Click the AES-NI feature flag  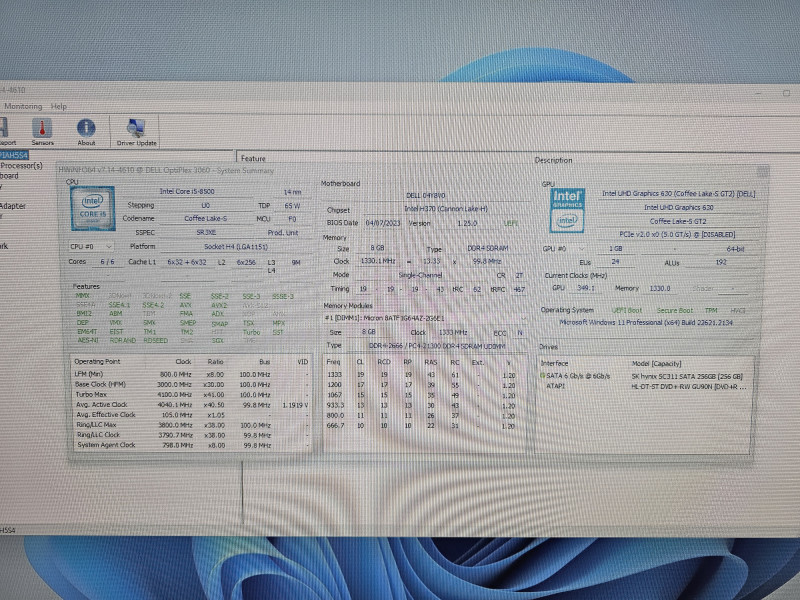[x=88, y=340]
